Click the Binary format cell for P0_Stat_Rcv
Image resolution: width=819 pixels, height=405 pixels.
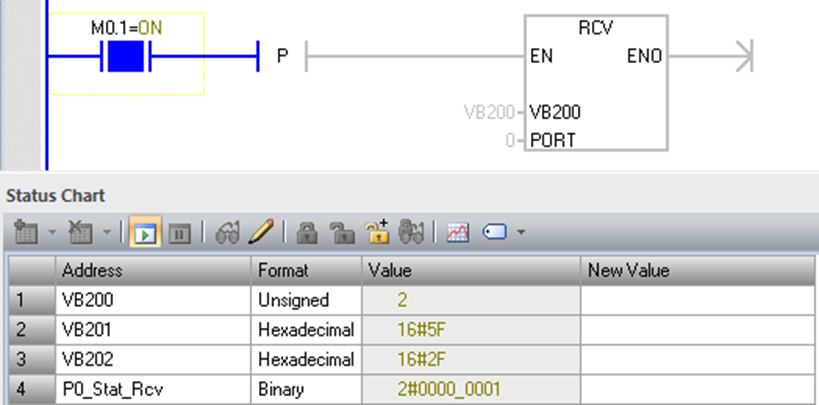tap(306, 389)
